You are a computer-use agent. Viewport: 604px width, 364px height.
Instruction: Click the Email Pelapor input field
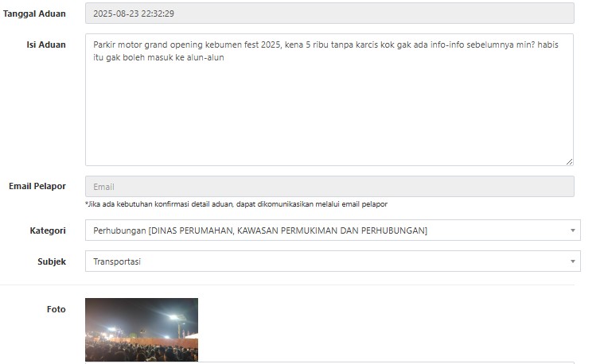(329, 187)
